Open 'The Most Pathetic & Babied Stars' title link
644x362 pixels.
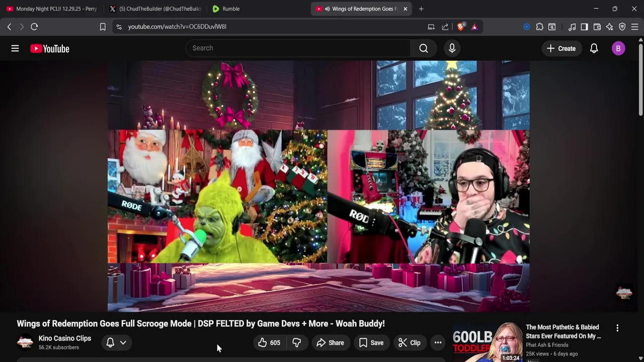(x=563, y=332)
